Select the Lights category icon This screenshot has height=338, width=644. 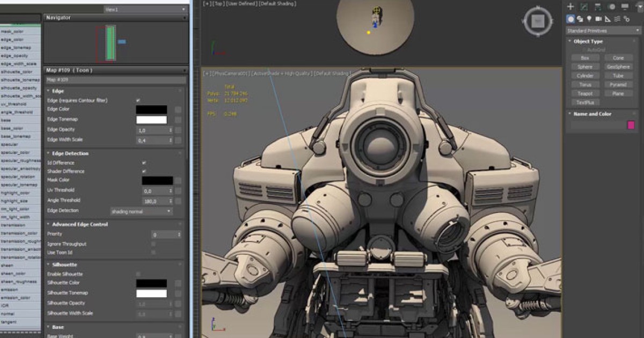click(x=589, y=19)
